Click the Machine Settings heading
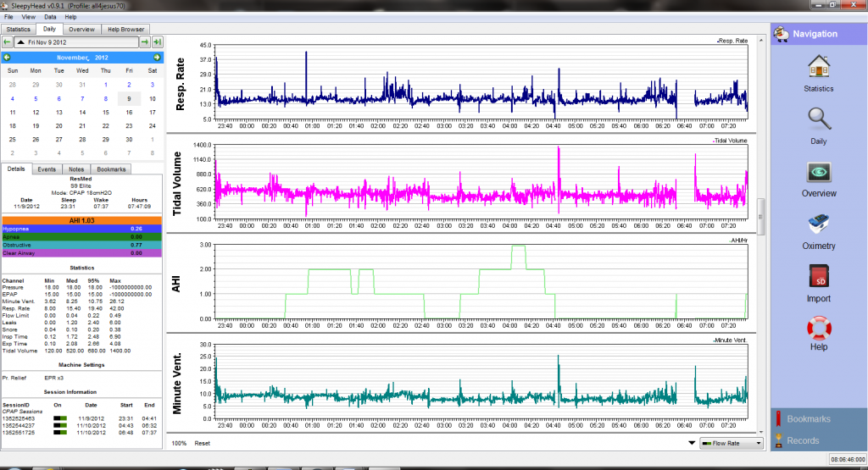Viewport: 868px width, 470px height. [x=81, y=365]
